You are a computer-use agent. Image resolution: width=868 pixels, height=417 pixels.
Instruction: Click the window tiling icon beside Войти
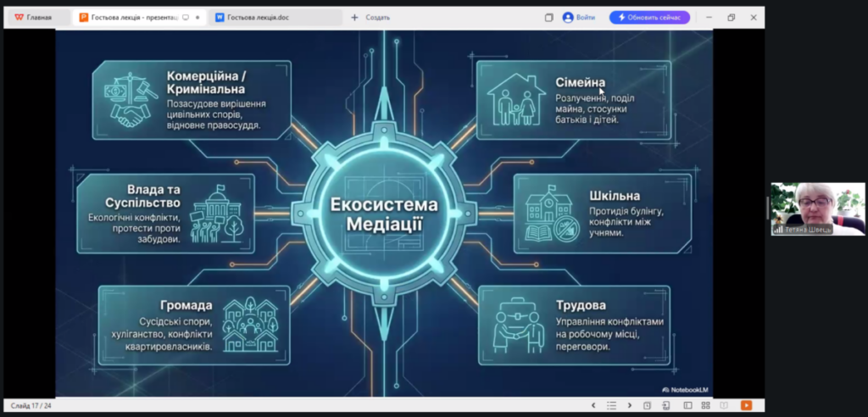[x=548, y=17]
